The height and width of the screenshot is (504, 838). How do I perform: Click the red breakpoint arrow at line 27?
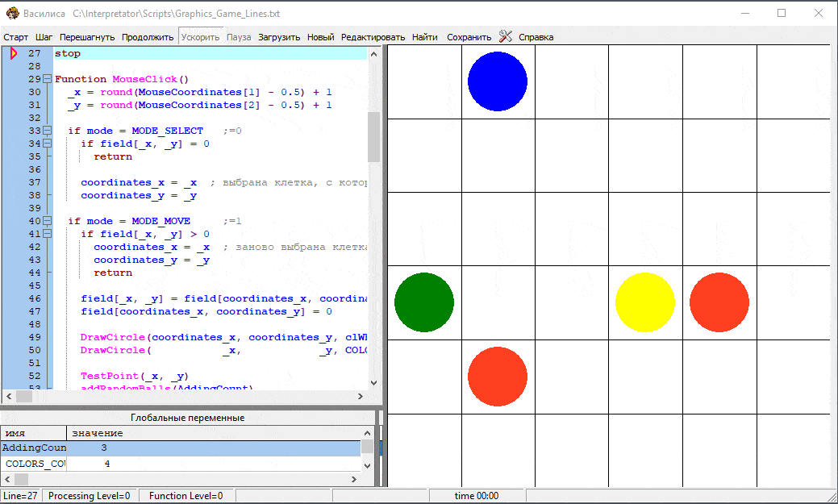(x=14, y=53)
